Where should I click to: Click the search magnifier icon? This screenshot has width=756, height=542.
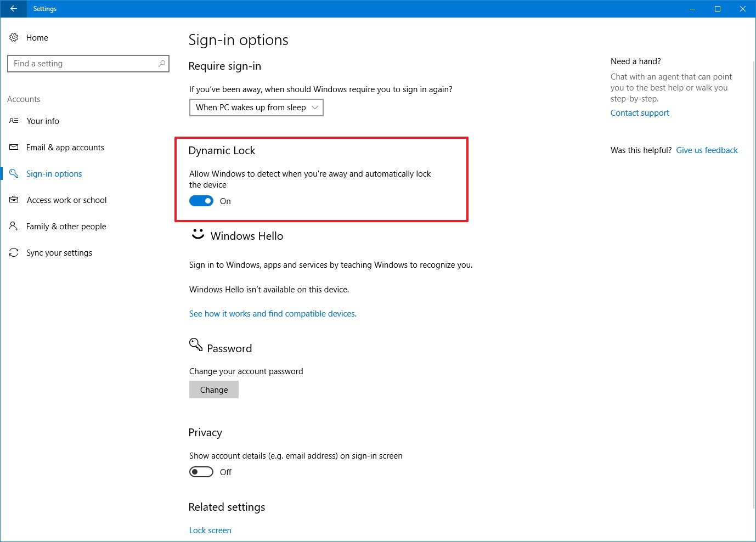tap(162, 64)
